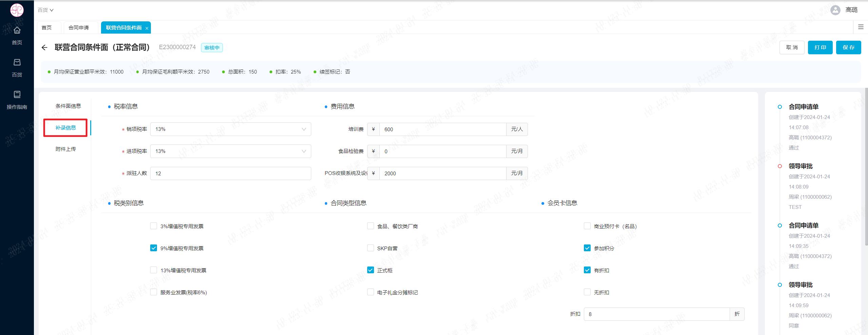Click the user avatar icon

(835, 10)
